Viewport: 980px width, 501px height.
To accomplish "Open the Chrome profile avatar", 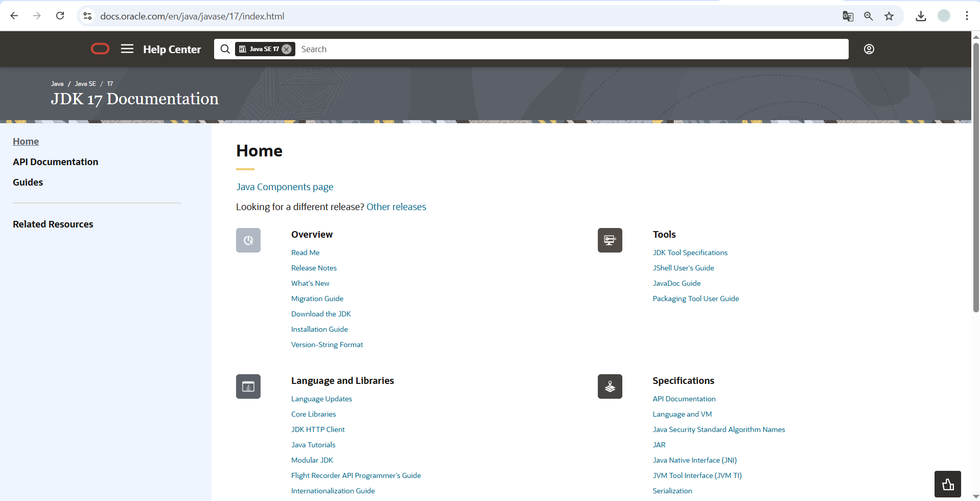I will pos(944,16).
